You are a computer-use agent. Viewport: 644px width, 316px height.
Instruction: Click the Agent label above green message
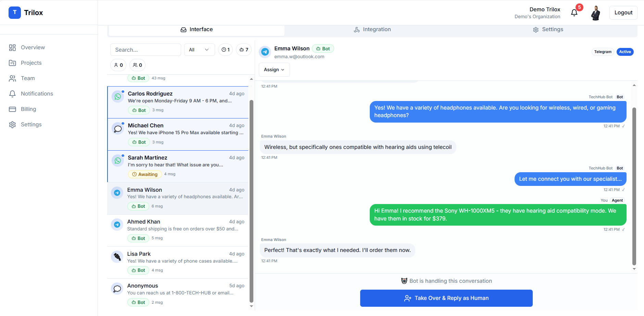pos(617,200)
